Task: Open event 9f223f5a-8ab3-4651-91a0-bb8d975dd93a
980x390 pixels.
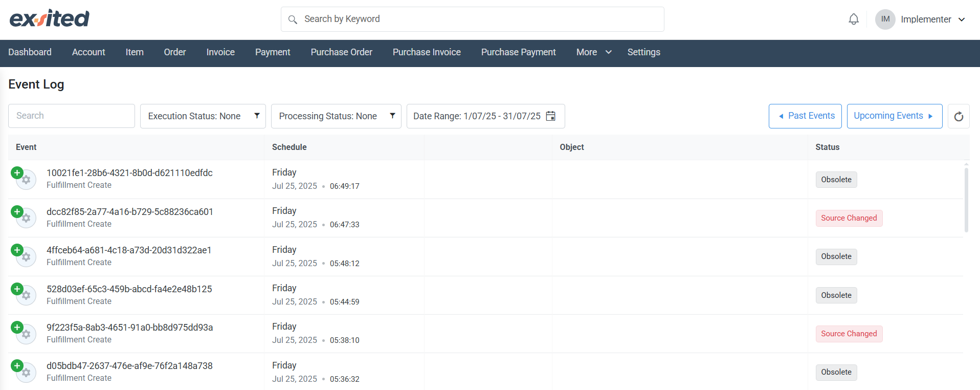Action: point(130,328)
